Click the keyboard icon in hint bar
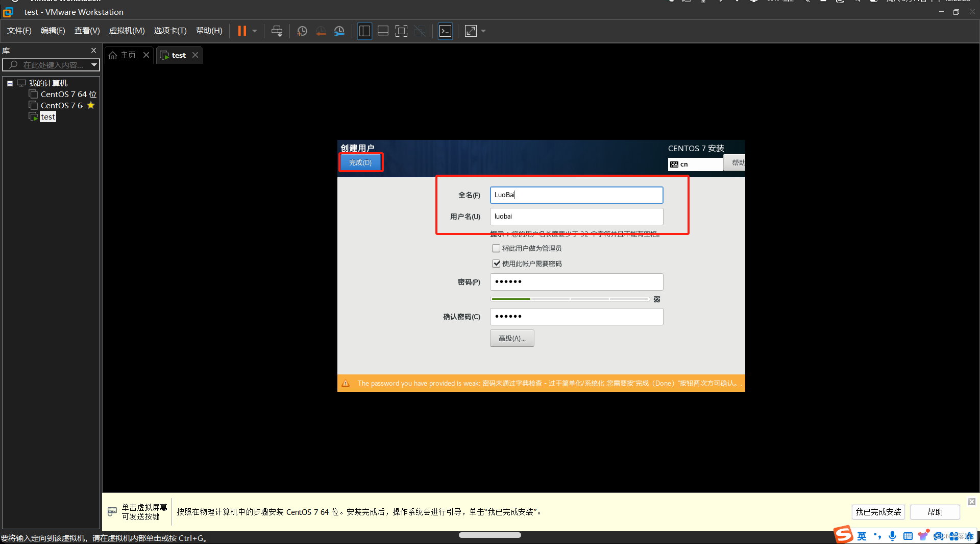The image size is (980, 544). (112, 511)
